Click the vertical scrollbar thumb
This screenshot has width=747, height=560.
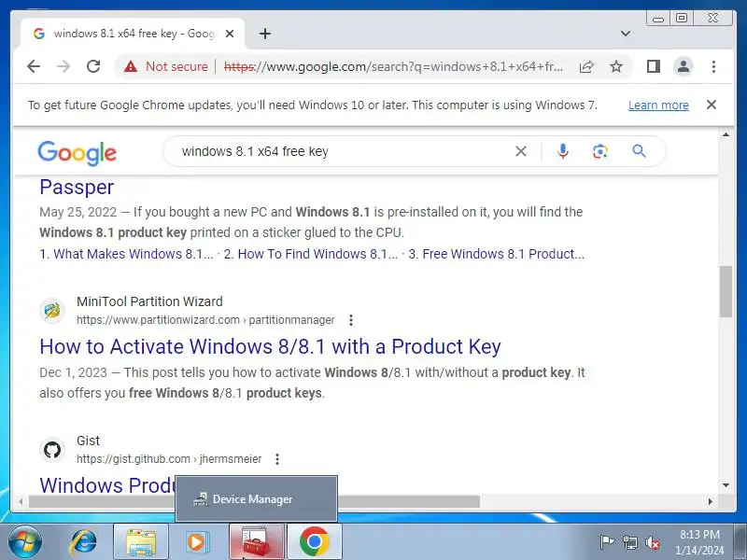pyautogui.click(x=726, y=291)
